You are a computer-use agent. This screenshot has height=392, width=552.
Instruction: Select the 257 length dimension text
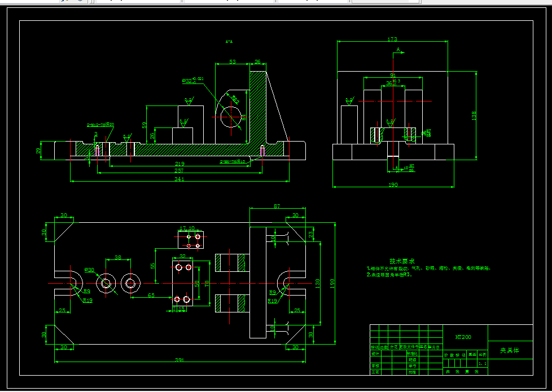[179, 171]
